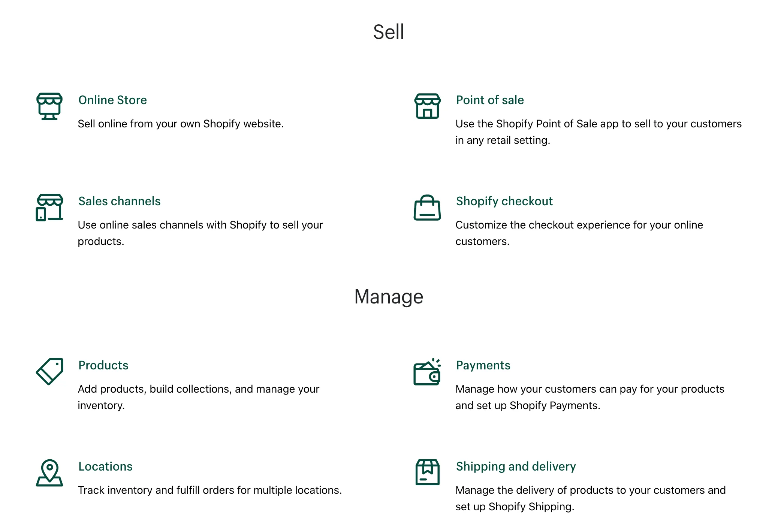Viewport: 769px width, 532px height.
Task: Click the Locations description about tracking inventory
Action: 209,490
